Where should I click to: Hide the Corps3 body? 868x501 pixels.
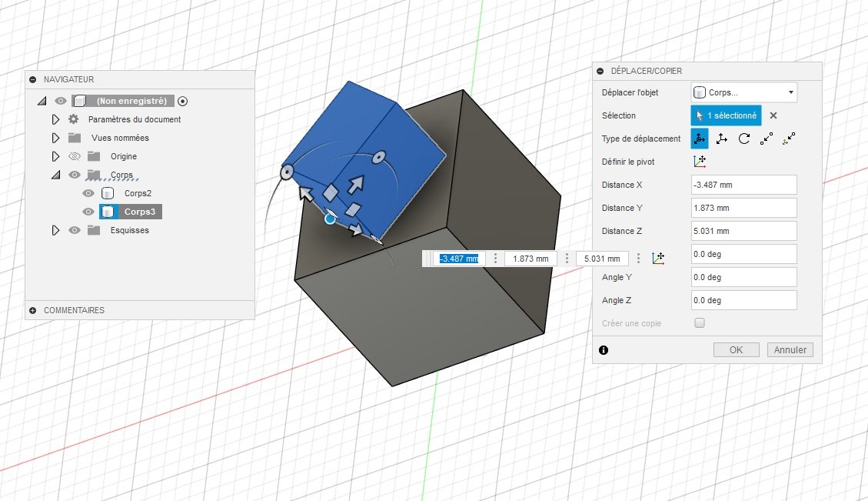[x=88, y=212]
